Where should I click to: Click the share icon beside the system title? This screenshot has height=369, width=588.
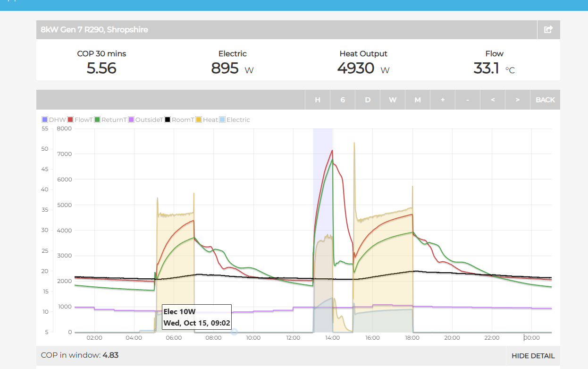pos(548,30)
